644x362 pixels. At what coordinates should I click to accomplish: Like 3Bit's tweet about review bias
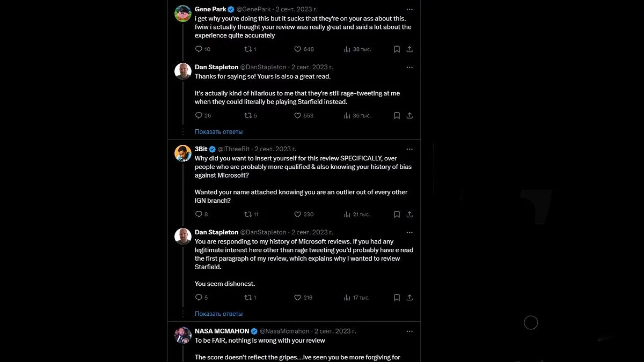tap(298, 215)
